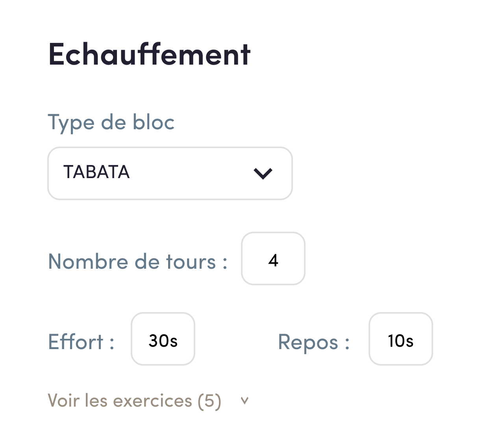The width and height of the screenshot is (504, 435).
Task: Expand the Voir les exercices (5) section
Action: tap(134, 400)
